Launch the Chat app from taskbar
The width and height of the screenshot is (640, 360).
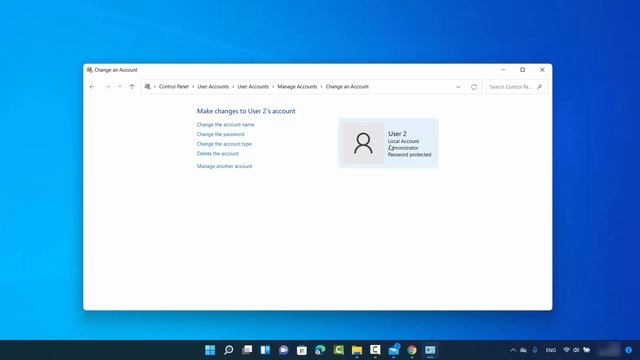[x=284, y=350]
